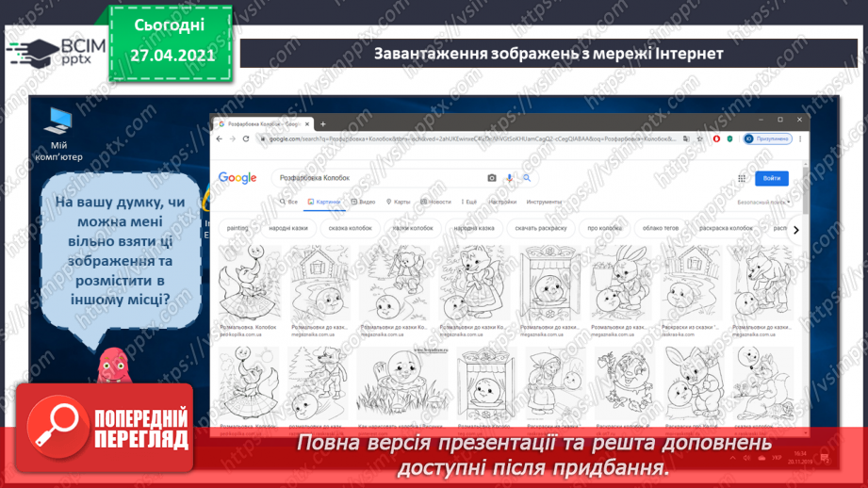
Task: Switch to the Карты tab
Action: (x=399, y=202)
